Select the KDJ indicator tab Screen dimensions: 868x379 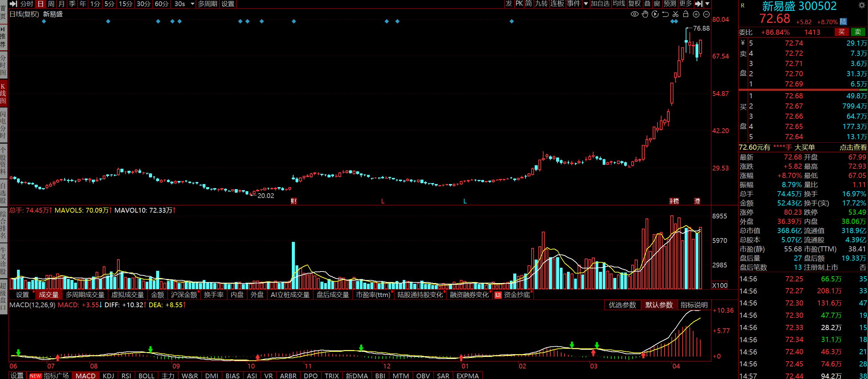[108, 376]
